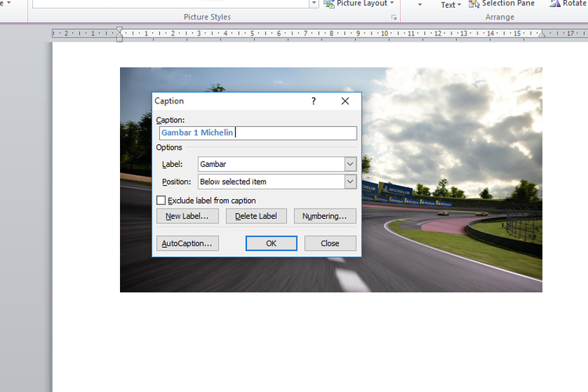Screen dimensions: 588x392
Task: Click the New Label button
Action: click(x=187, y=216)
